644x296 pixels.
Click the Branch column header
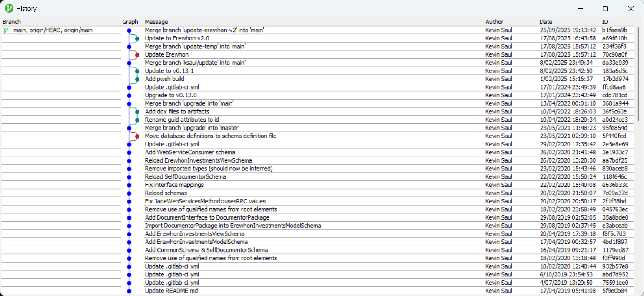12,22
